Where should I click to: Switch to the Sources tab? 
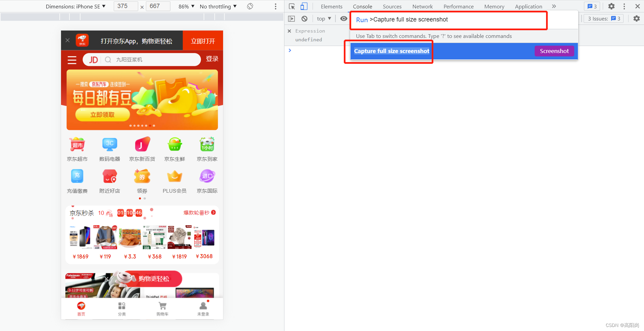[x=392, y=6]
